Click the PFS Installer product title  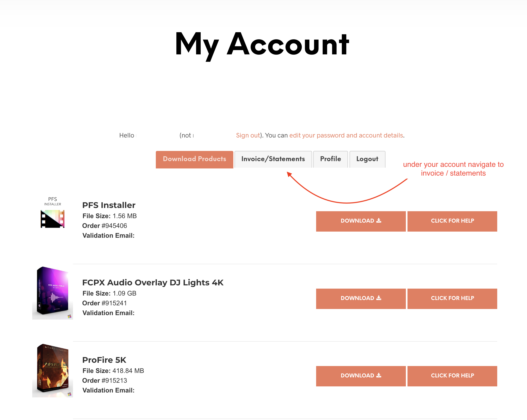coord(109,205)
